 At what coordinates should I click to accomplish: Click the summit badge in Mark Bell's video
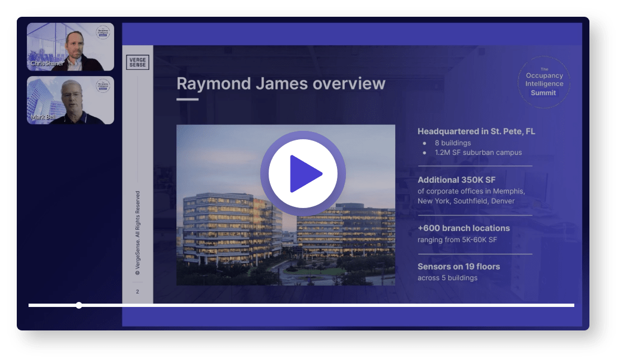coord(103,86)
